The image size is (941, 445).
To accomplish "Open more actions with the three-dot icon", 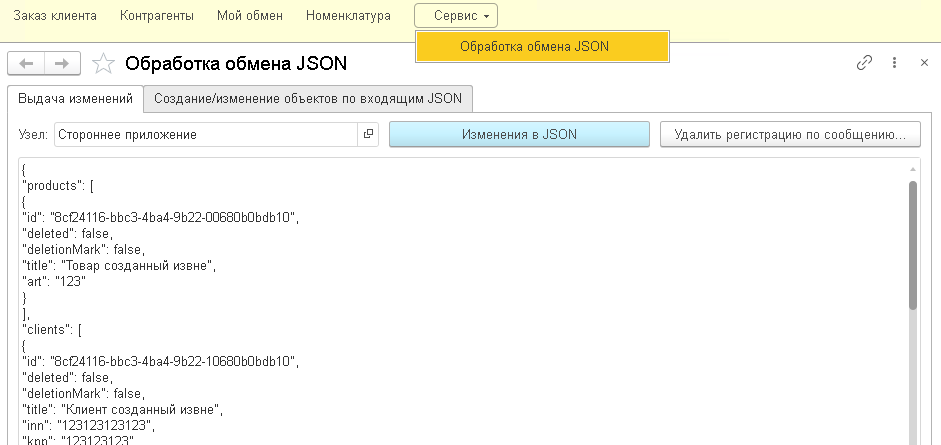I will coord(894,63).
